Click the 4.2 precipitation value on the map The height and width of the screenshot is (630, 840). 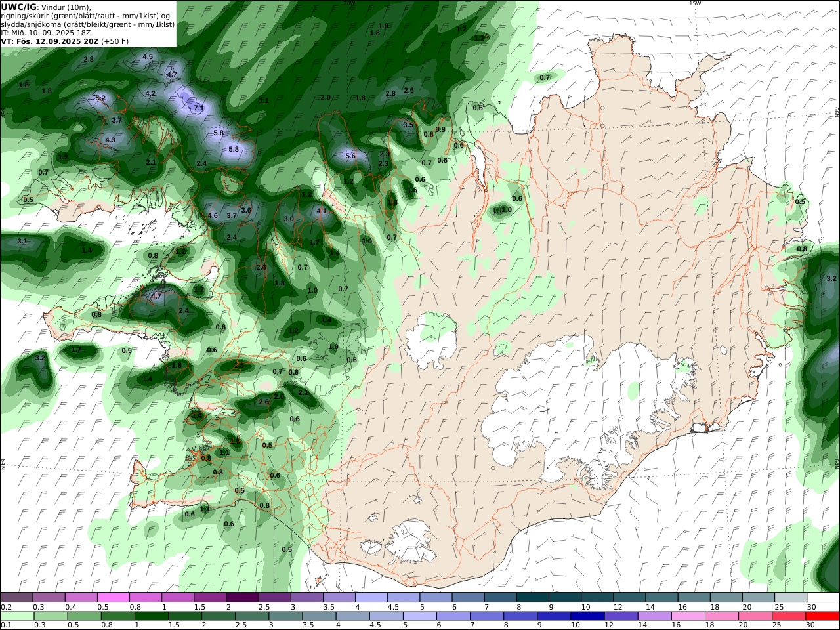pos(150,93)
